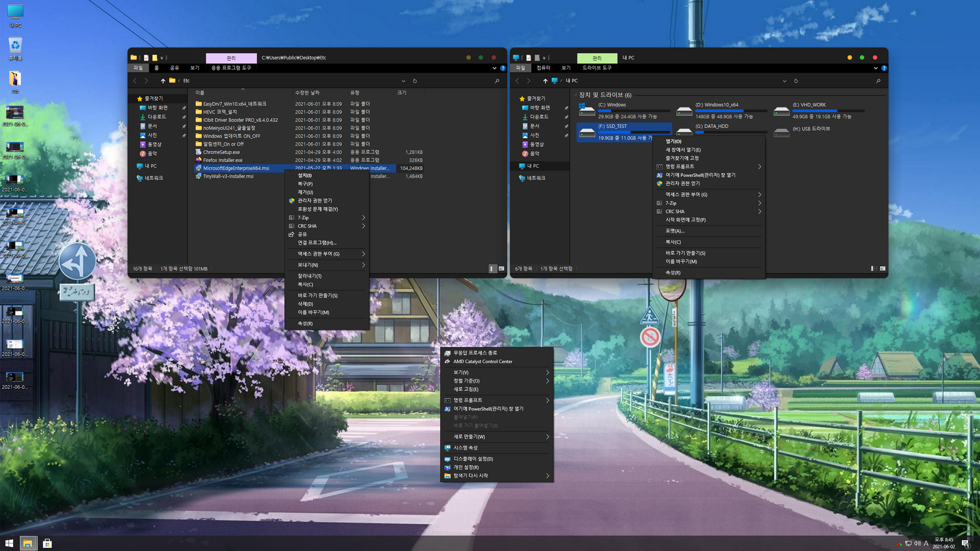
Task: Open the Recycle Bin desktop icon
Action: 15,48
